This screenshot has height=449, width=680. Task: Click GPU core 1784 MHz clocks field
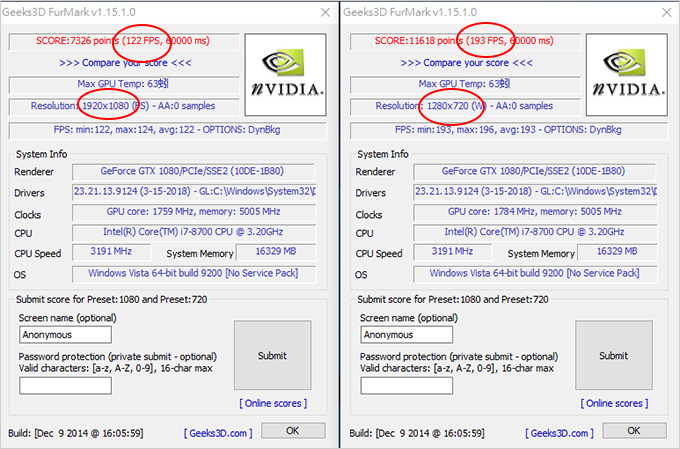[536, 212]
